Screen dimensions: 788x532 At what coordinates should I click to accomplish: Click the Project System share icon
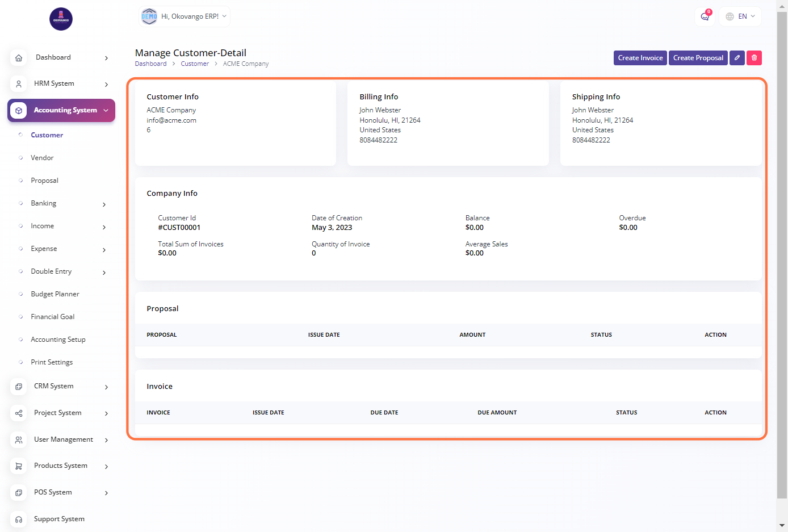(x=19, y=413)
